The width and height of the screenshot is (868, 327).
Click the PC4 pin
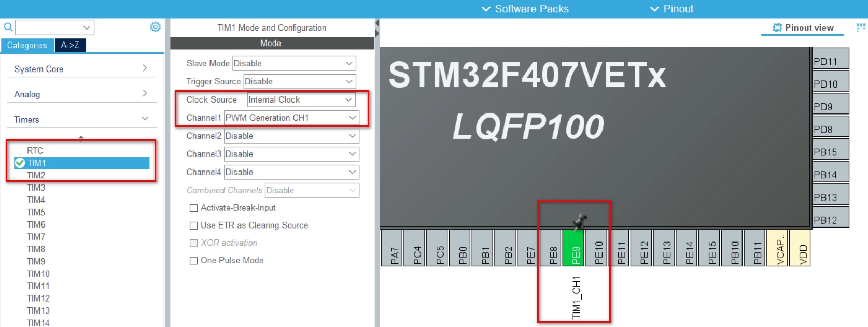[414, 248]
